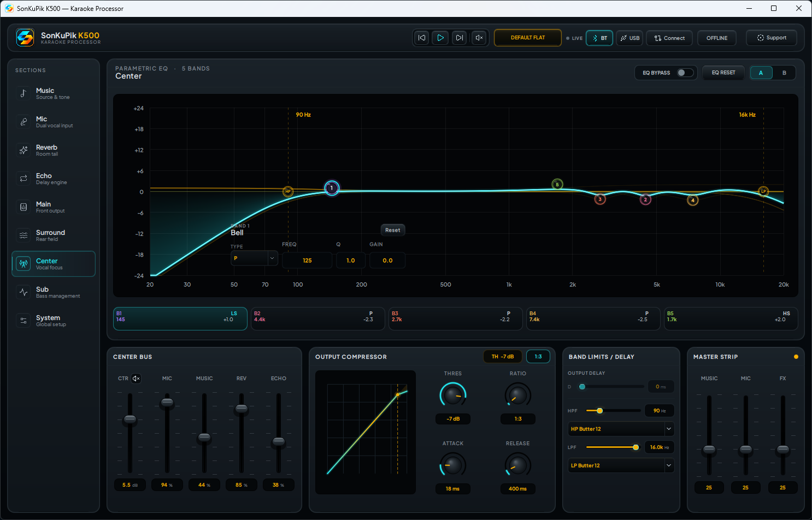The width and height of the screenshot is (812, 520).
Task: Select EQ band node 4 on graph
Action: (693, 200)
